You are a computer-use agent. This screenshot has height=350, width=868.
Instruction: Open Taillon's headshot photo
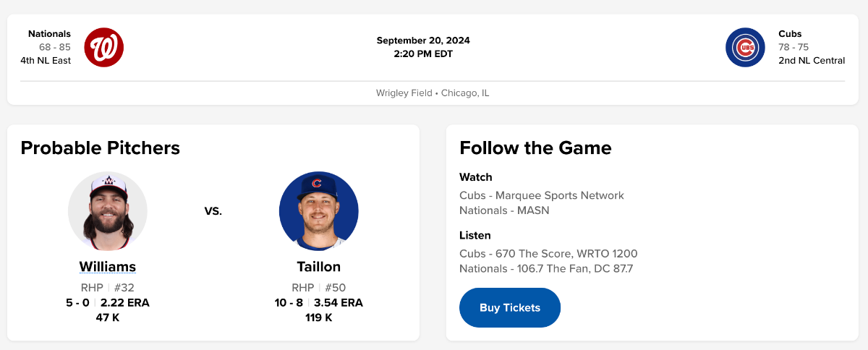318,211
